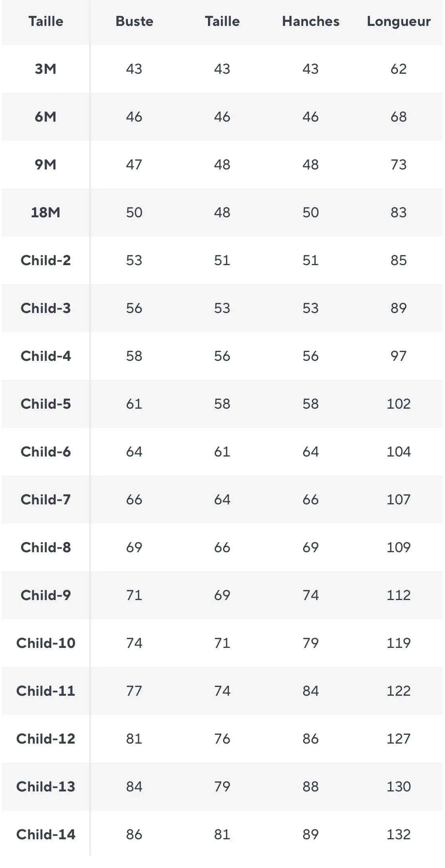Click Longueur value 62 for 3M
Screen dimensions: 445x868
[399, 69]
